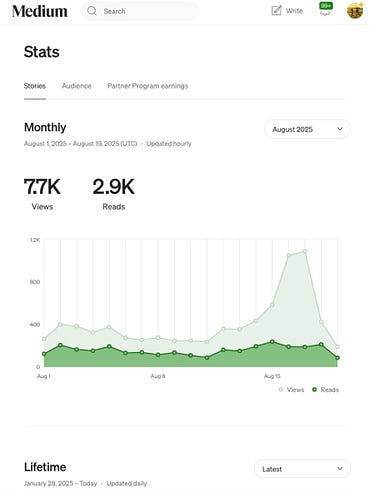Open the August 2025 month dropdown
Viewport: 375px width, 495px height.
pyautogui.click(x=307, y=129)
